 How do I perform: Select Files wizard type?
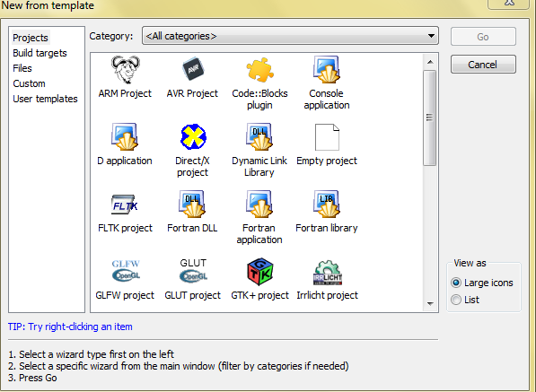click(22, 68)
